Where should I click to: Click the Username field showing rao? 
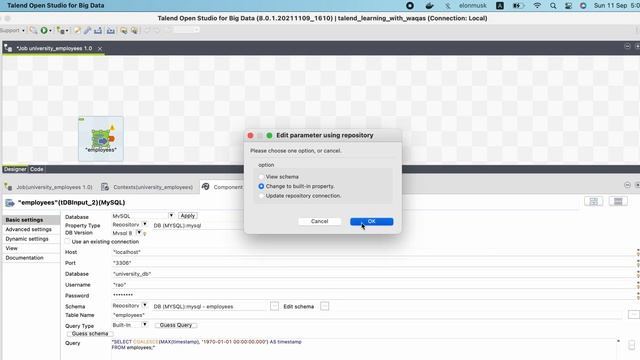pos(373,284)
